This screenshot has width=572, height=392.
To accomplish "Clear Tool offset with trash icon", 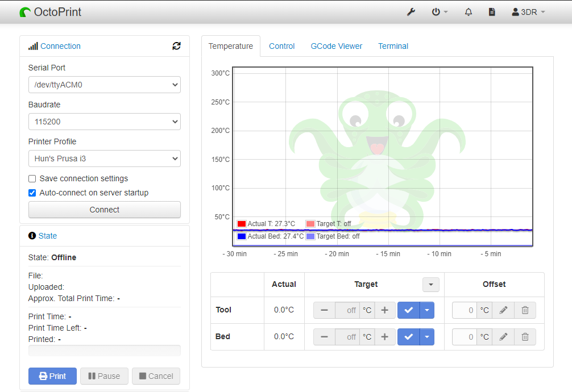I will click(x=525, y=310).
